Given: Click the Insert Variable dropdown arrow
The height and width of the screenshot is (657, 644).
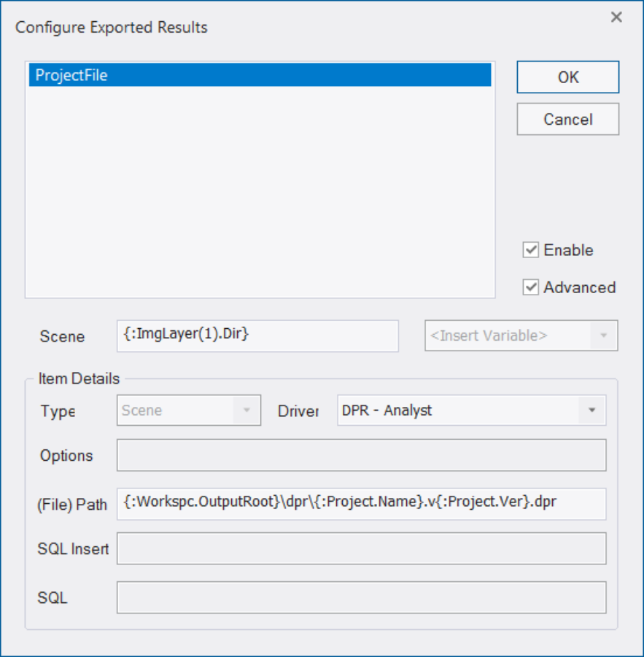Looking at the screenshot, I should pos(603,335).
